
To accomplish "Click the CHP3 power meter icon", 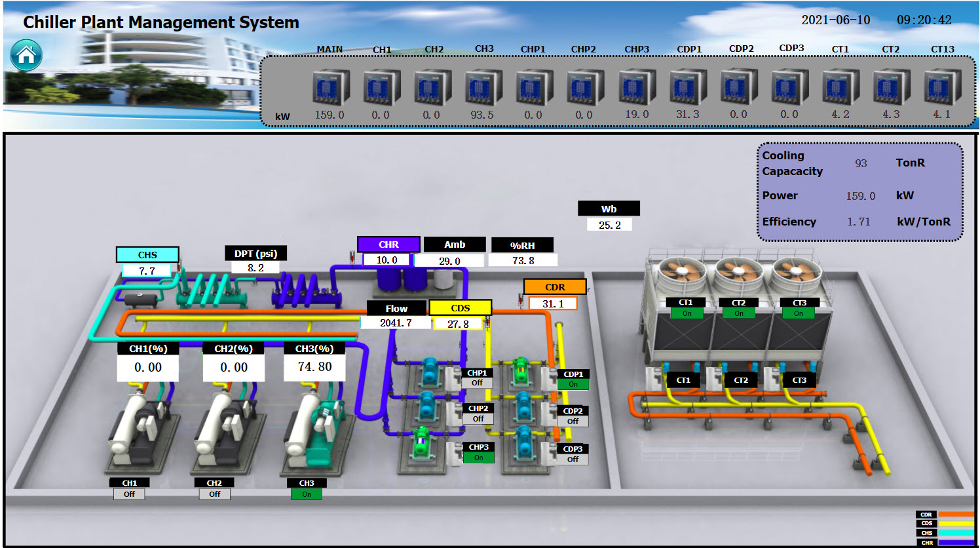I will pyautogui.click(x=637, y=87).
